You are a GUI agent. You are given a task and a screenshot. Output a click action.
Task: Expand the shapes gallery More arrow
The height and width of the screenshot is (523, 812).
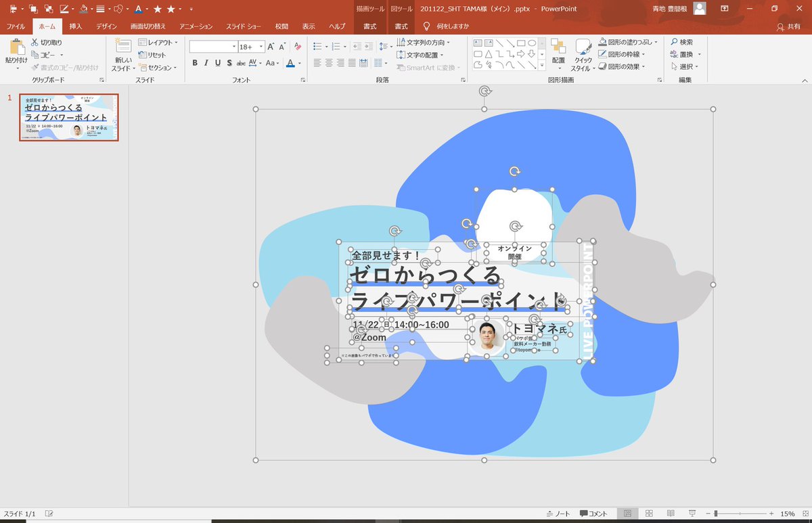tap(543, 66)
